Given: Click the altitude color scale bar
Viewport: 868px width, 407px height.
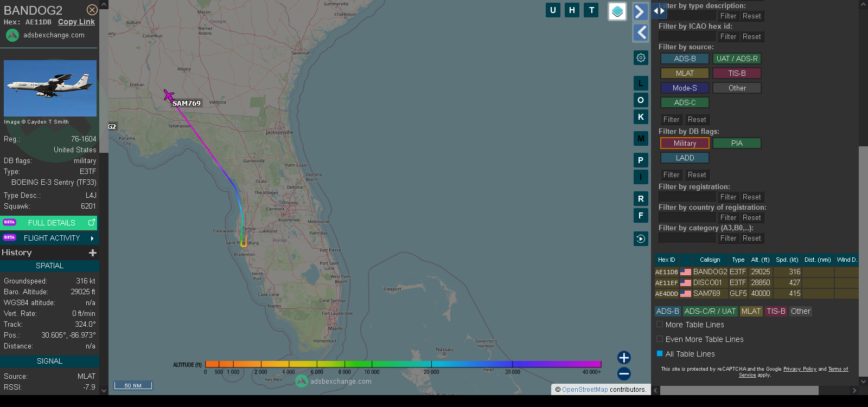Looking at the screenshot, I should click(x=403, y=364).
